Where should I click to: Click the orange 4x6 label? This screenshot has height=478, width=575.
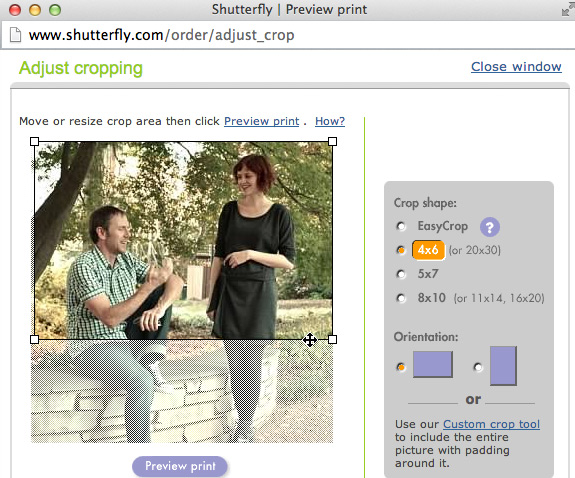(x=428, y=250)
